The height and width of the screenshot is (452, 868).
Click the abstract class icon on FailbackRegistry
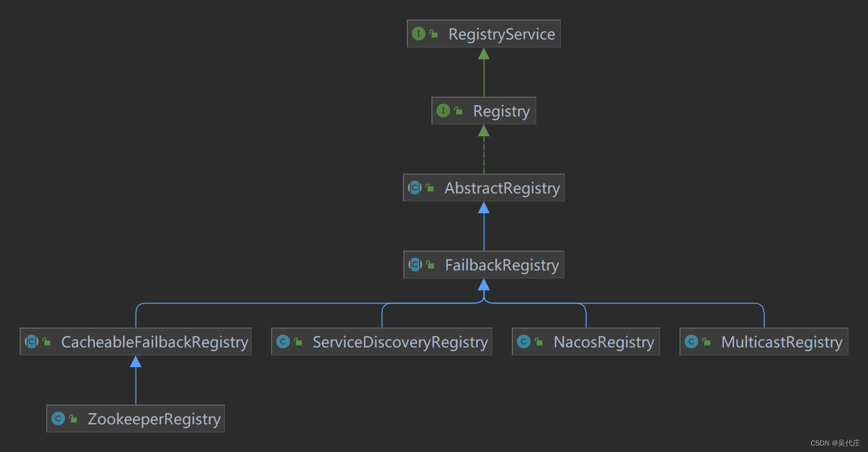click(x=415, y=264)
